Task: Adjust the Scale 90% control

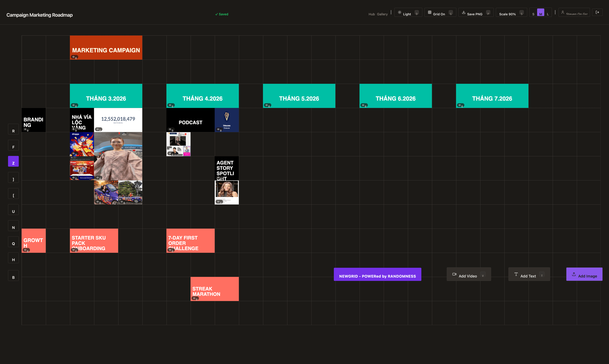Action: click(x=507, y=14)
